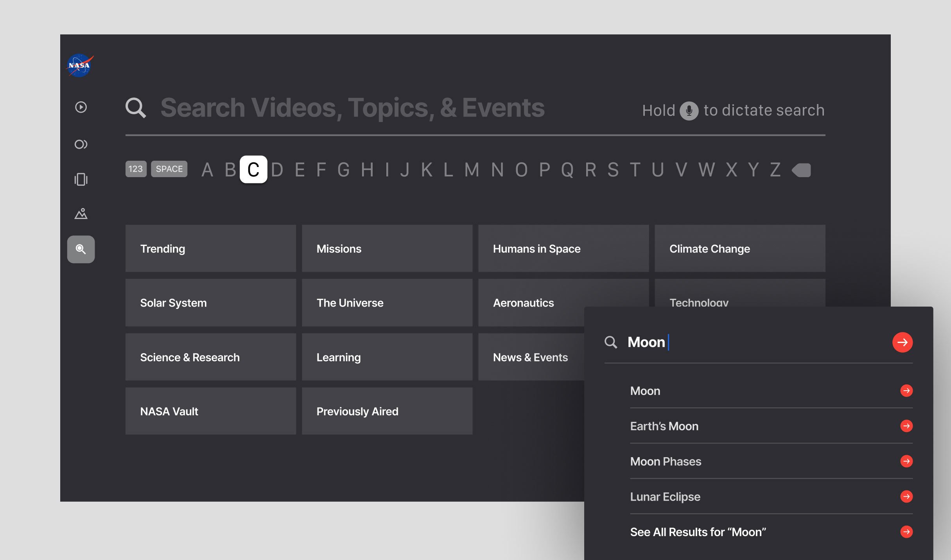Open the Trending category tile
This screenshot has height=560, width=951.
point(211,248)
